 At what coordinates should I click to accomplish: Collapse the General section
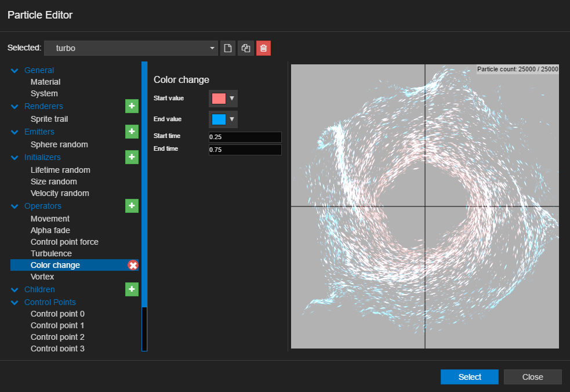15,71
